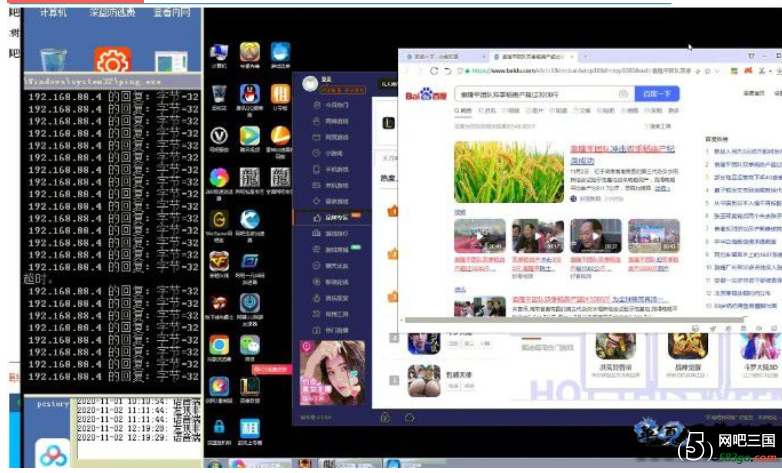782x473 pixels.
Task: Launch Tencent Video from the desktop
Action: click(x=249, y=135)
